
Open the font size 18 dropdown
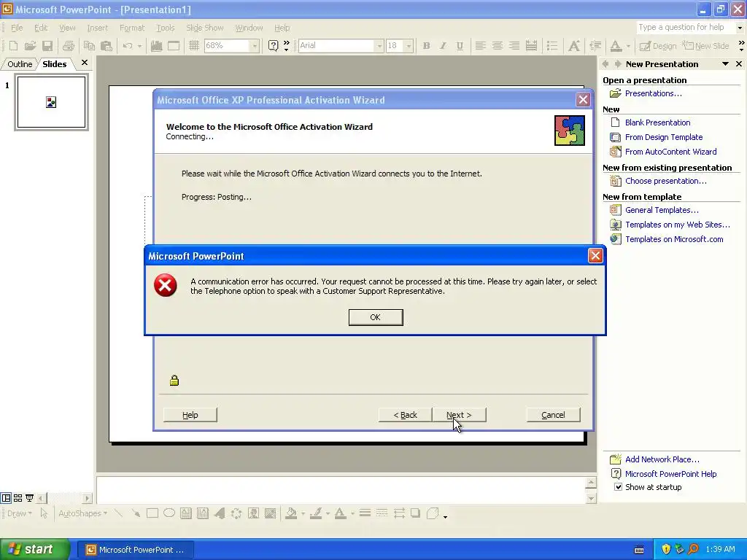click(409, 46)
